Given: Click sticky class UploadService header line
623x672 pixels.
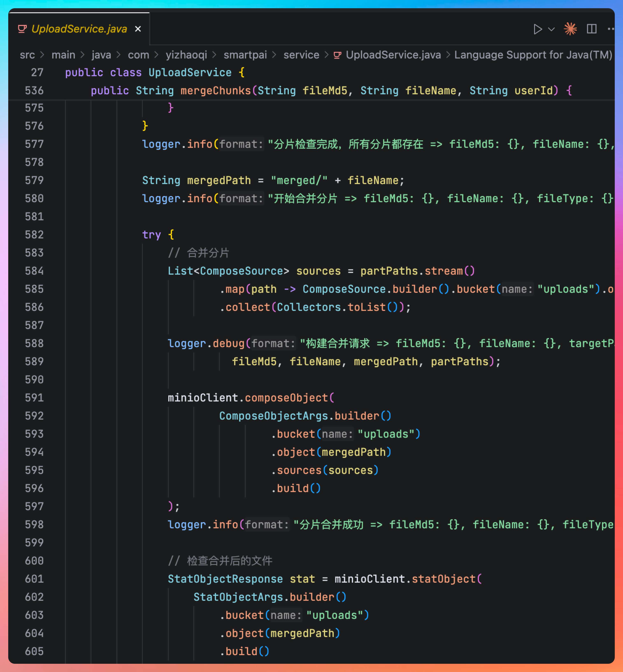Looking at the screenshot, I should click(190, 72).
